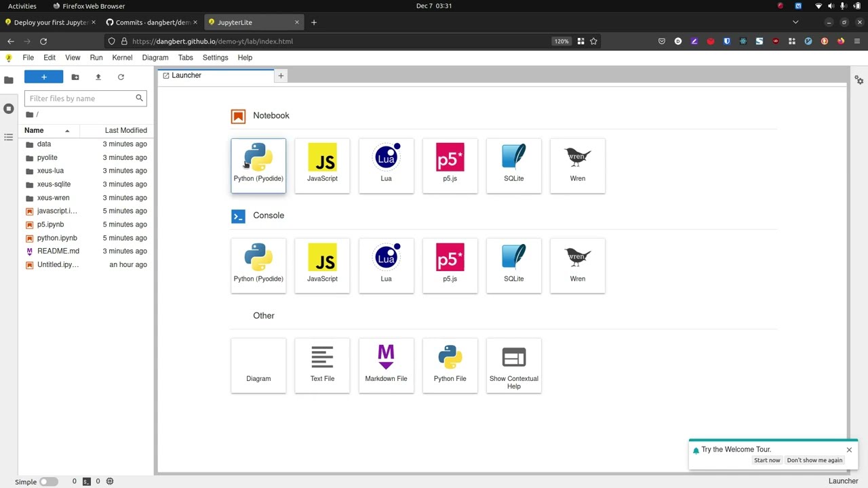Select the javascript.ipynb file

85,211
